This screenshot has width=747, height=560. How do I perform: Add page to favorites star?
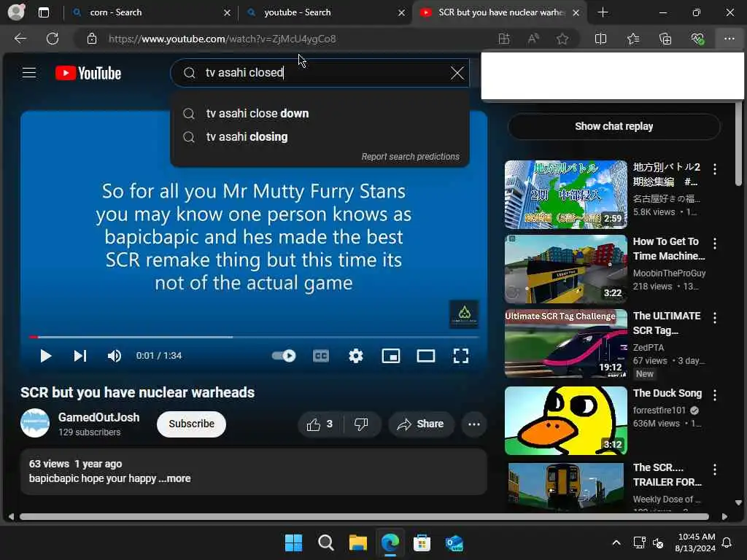click(x=562, y=39)
